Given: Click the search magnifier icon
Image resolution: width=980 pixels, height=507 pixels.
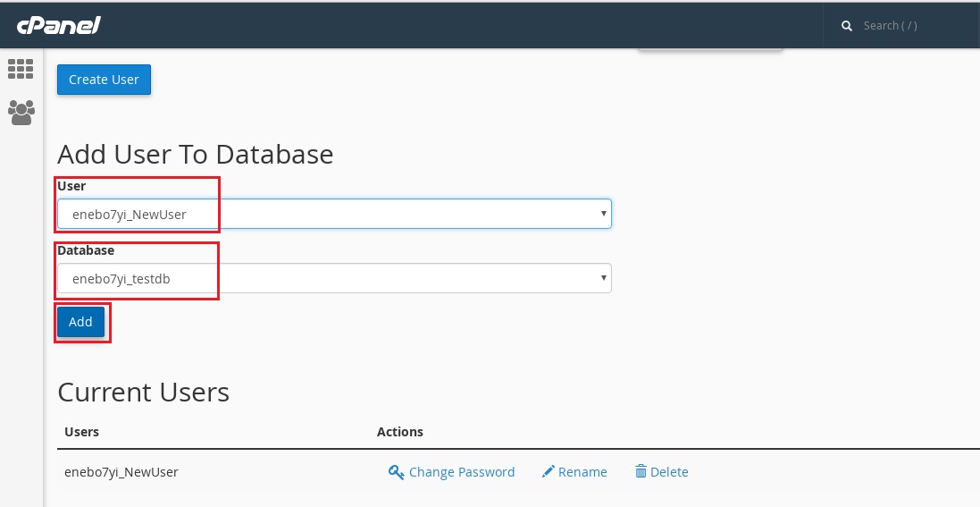Looking at the screenshot, I should 847,26.
